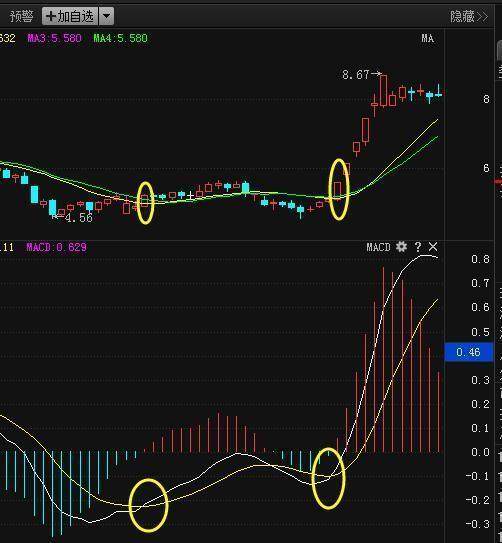Click blue 0.46 axis value tag

468,352
